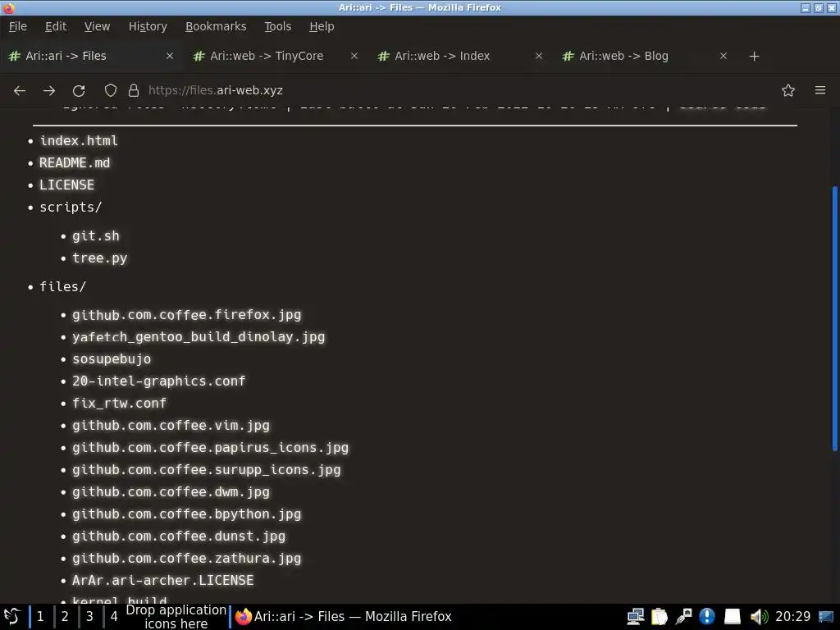
Task: Open github.com.coffee.dunst.jpg link
Action: [x=179, y=536]
